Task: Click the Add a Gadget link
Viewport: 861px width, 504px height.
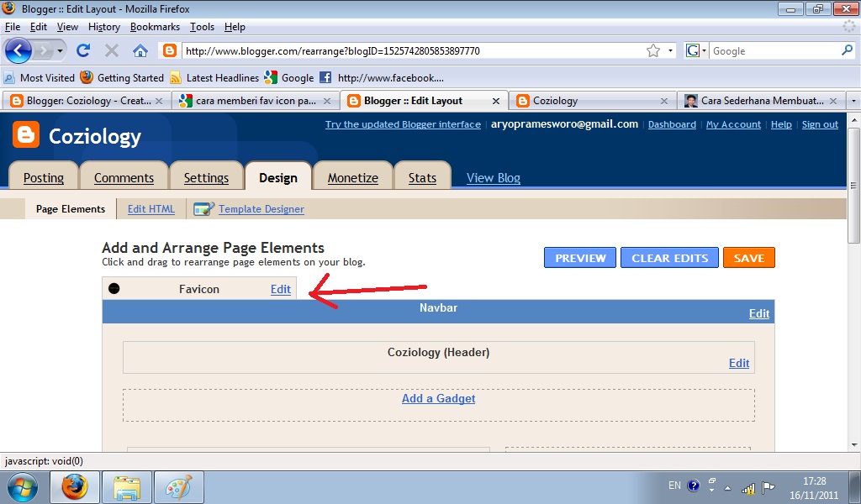Action: (x=439, y=399)
